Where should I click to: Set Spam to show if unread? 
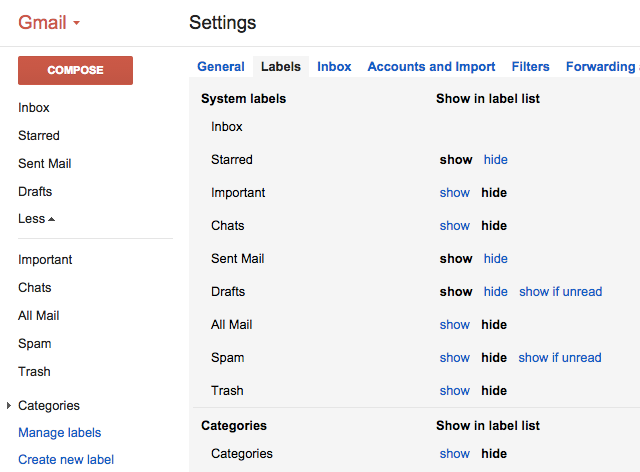click(x=560, y=358)
